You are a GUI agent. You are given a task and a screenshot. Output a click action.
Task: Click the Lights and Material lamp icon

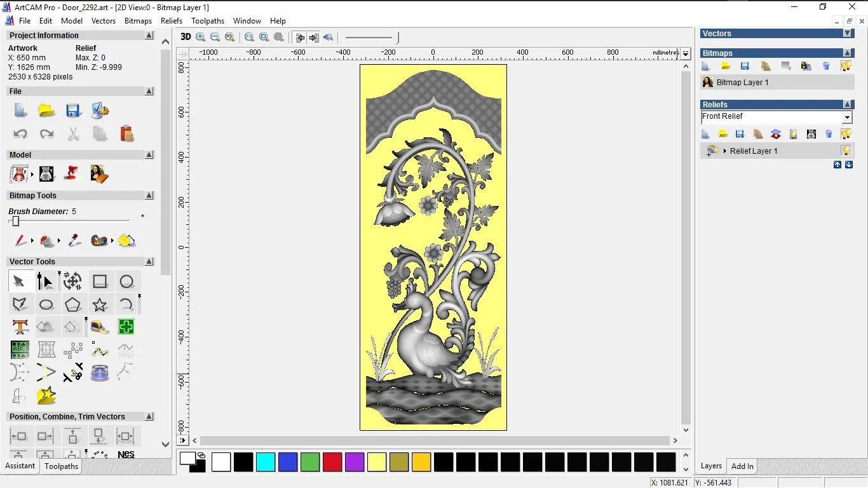tap(73, 173)
